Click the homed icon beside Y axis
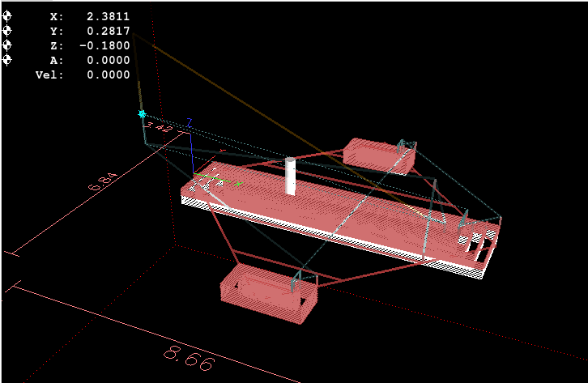This screenshot has width=588, height=383. [x=8, y=31]
